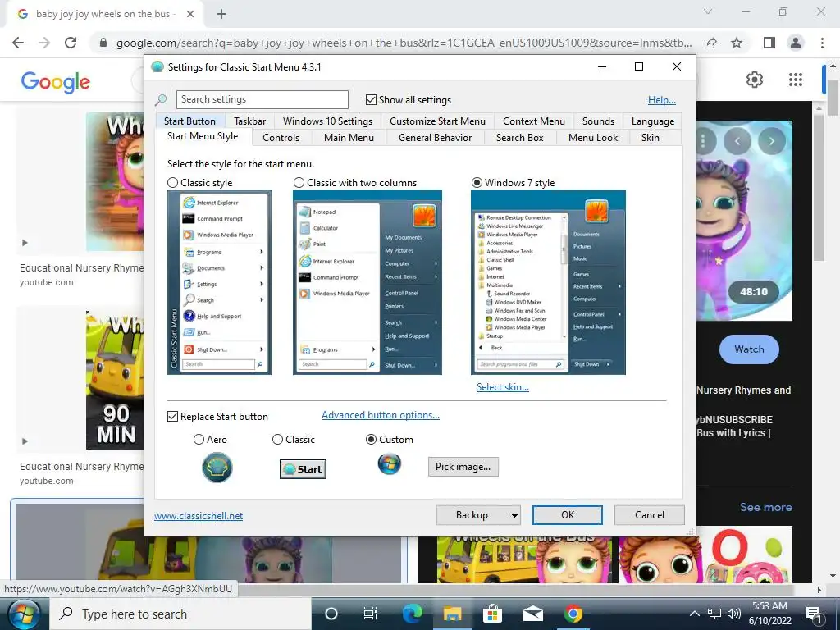
Task: Click Chrome's address bar URL
Action: point(404,43)
